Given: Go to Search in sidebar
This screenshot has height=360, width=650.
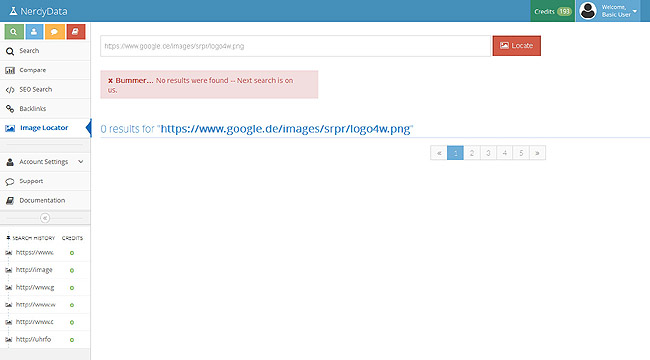Looking at the screenshot, I should pos(45,51).
